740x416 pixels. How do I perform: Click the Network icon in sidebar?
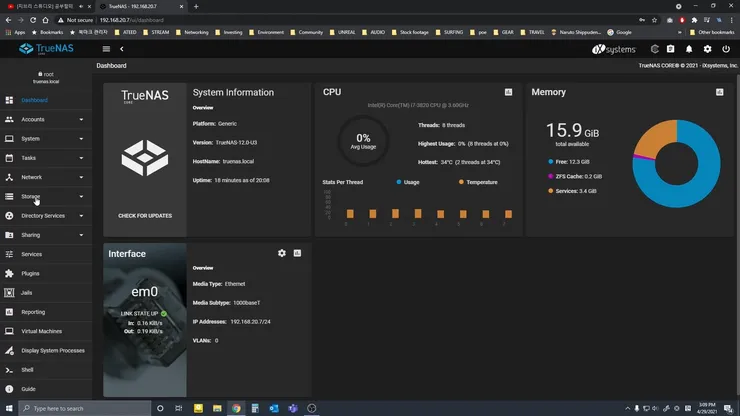(x=9, y=177)
